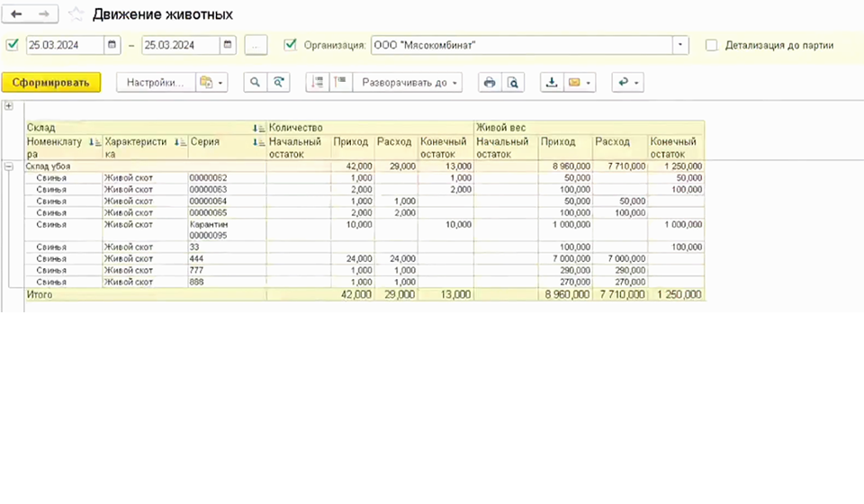
Task: Sort by Серия column icon
Action: click(x=258, y=142)
